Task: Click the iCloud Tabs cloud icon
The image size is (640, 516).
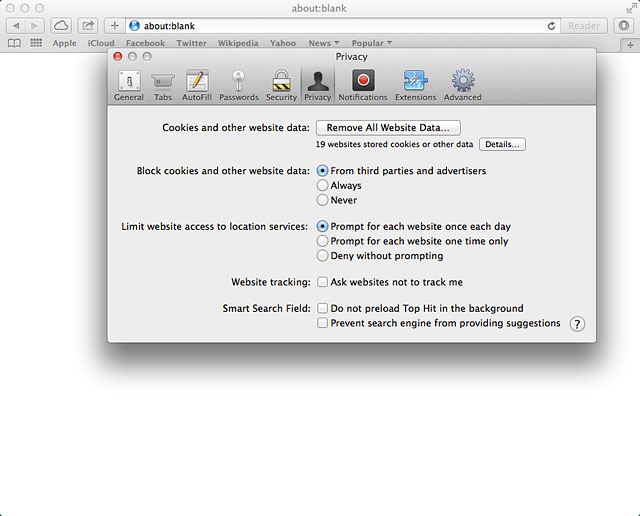Action: coord(61,26)
